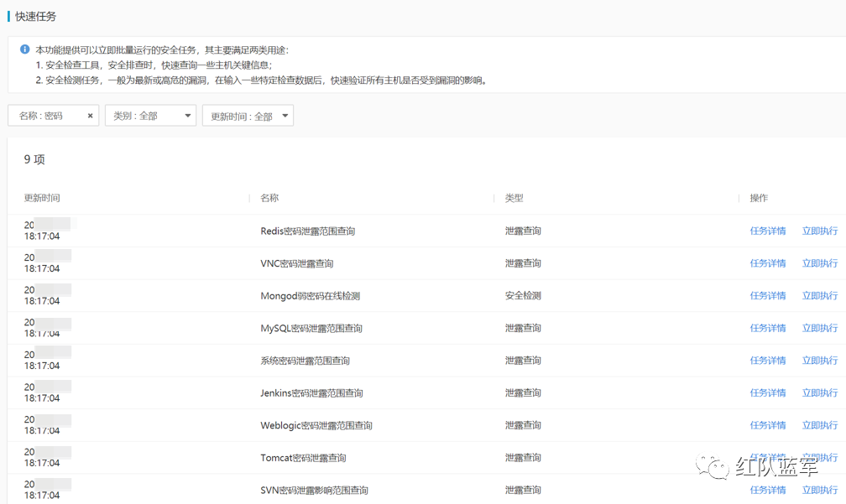This screenshot has height=504, width=846.
Task: Expand the 更新时间: 全部 dropdown
Action: click(x=248, y=116)
